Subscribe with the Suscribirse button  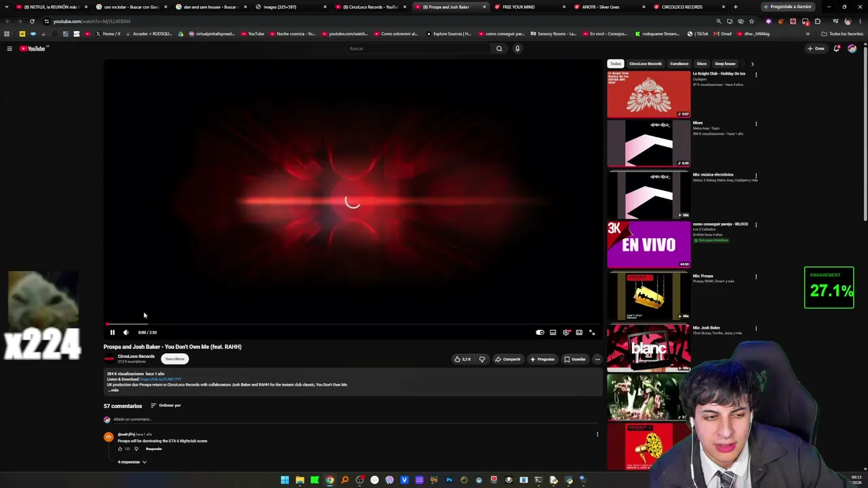[x=175, y=359]
